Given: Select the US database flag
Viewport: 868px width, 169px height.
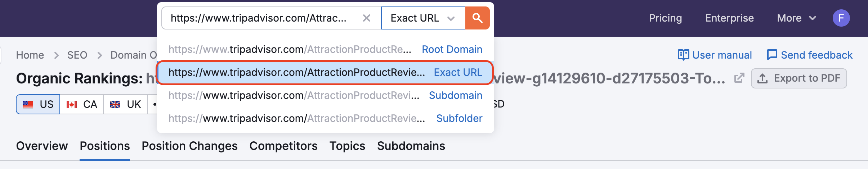Looking at the screenshot, I should (x=38, y=104).
